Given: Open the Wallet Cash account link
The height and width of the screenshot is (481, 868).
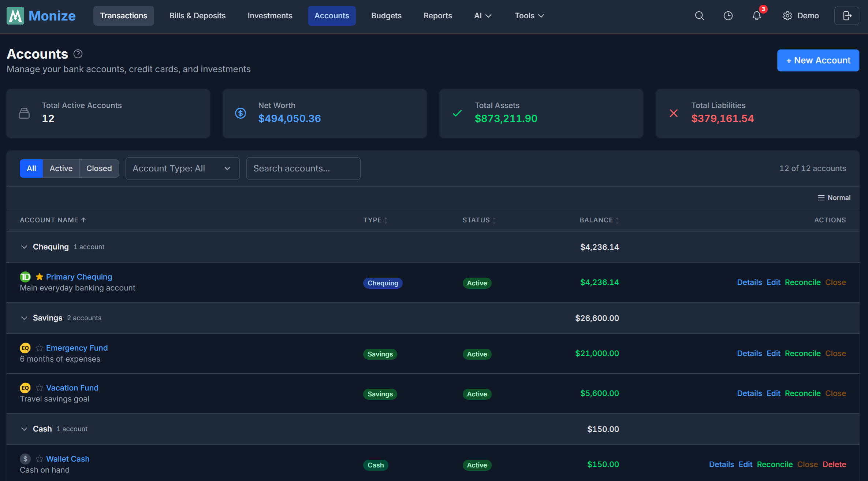Looking at the screenshot, I should pyautogui.click(x=68, y=459).
